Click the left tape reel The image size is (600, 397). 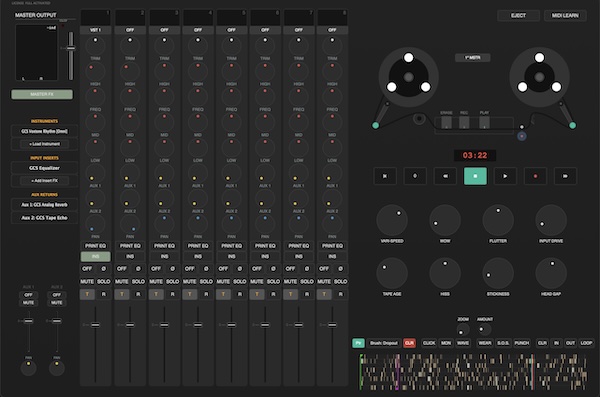coord(409,77)
